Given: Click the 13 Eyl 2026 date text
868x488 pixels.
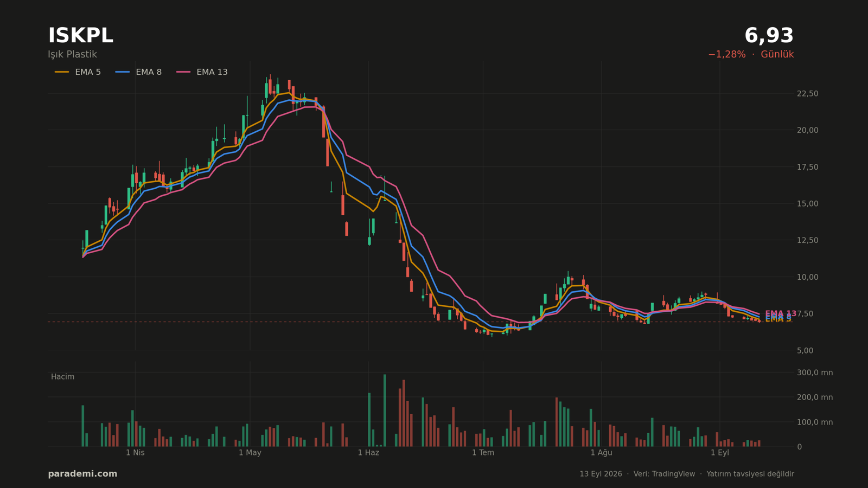Looking at the screenshot, I should 601,474.
